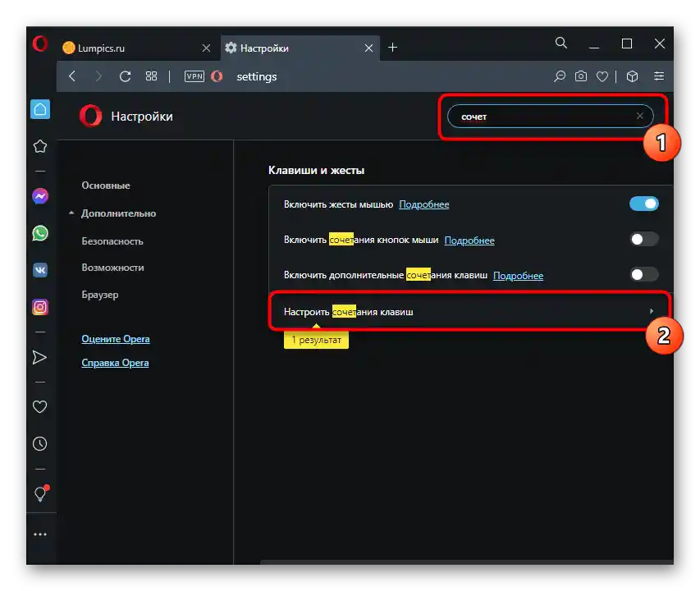Open the Easy Setup menu icon

click(x=659, y=76)
